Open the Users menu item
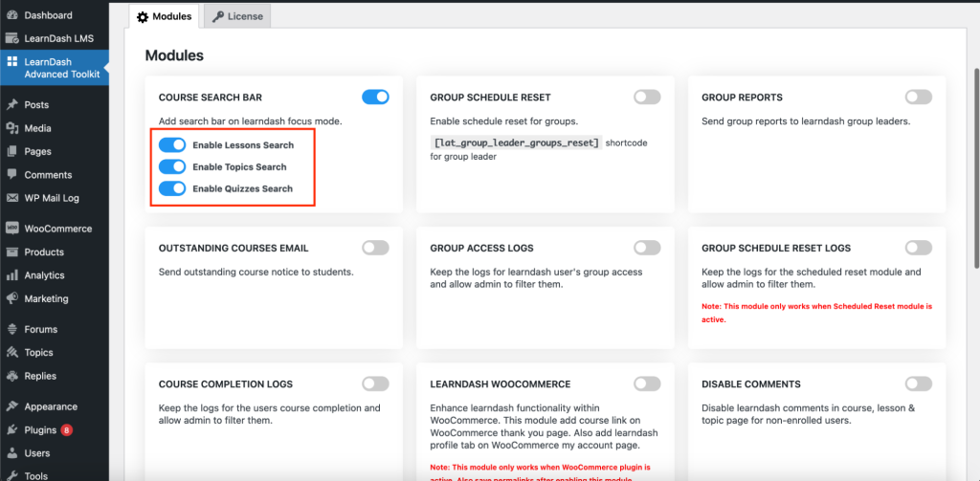980x481 pixels. pos(55,453)
